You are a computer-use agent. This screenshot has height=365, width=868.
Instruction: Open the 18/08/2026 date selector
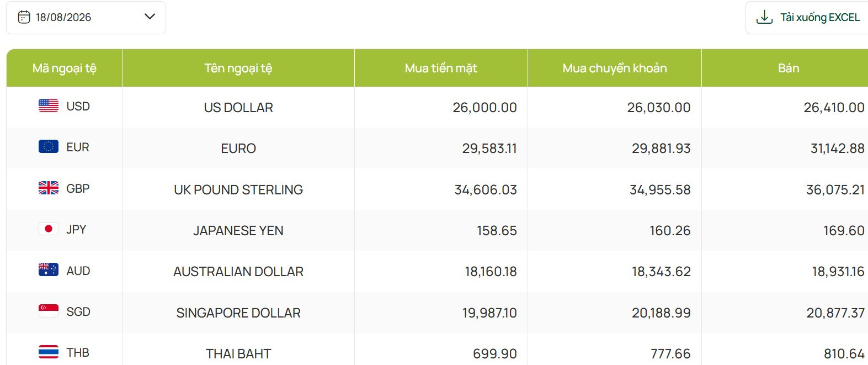(86, 18)
